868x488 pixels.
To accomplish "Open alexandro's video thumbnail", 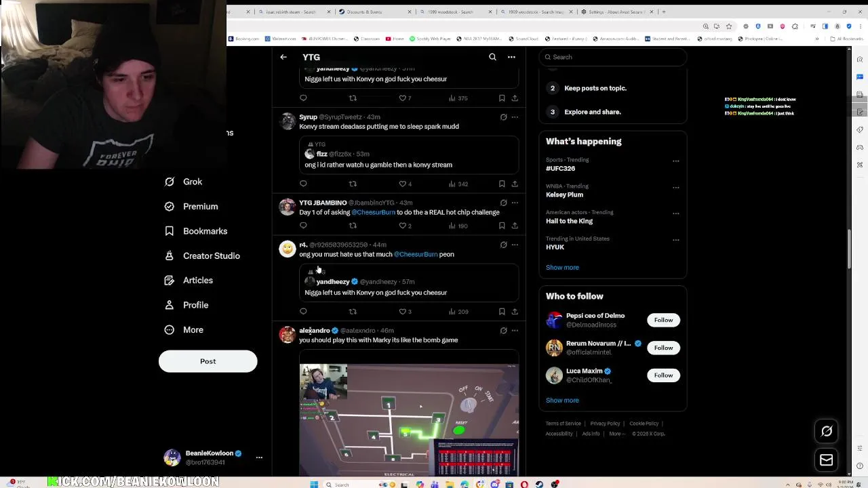I will (409, 420).
